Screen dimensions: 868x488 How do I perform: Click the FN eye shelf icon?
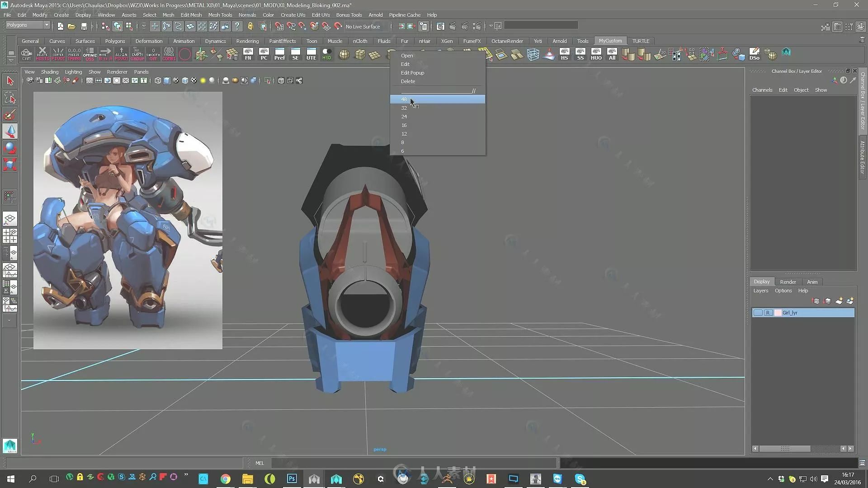pos(248,54)
